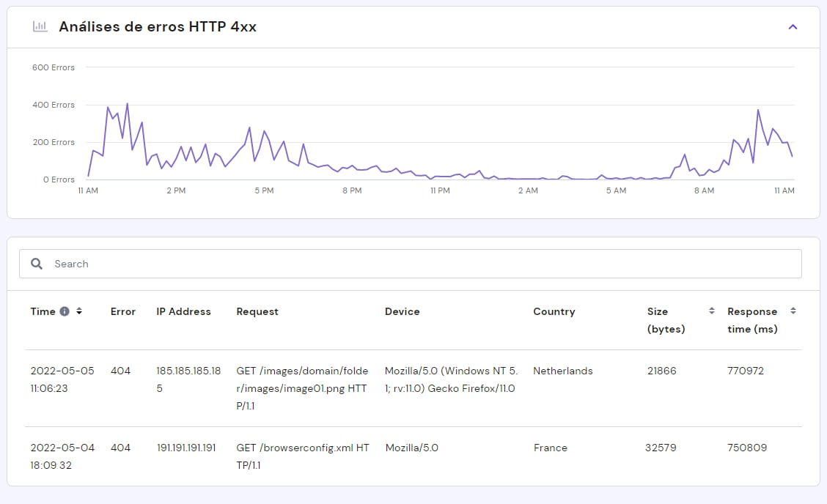Screen dimensions: 827x504
Task: Click the Netherlands country cell
Action: pyautogui.click(x=562, y=371)
